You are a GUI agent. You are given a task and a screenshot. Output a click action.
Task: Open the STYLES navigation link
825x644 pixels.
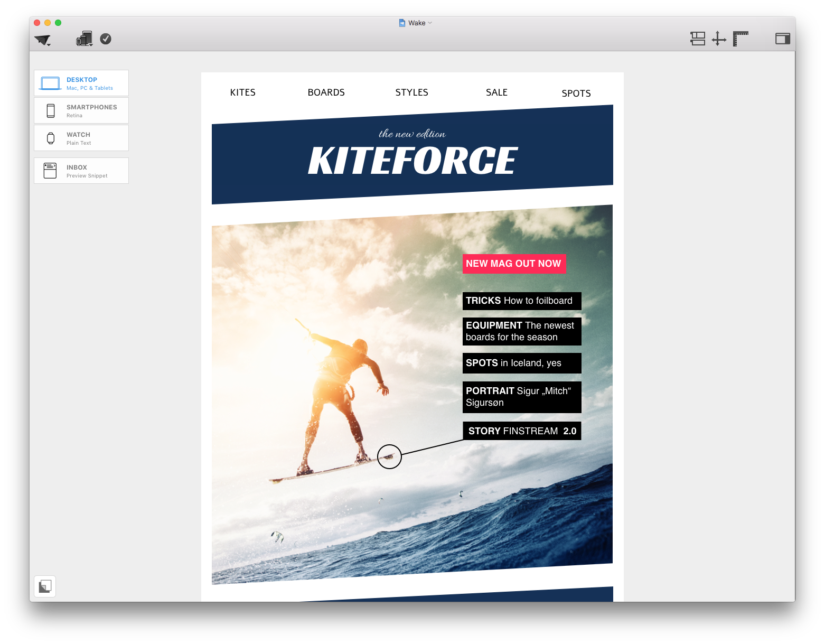[412, 92]
